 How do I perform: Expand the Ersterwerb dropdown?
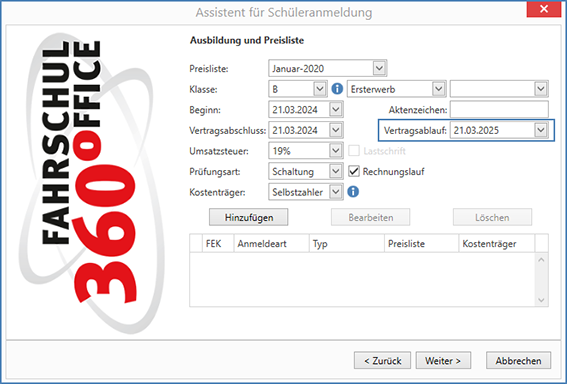coord(439,89)
